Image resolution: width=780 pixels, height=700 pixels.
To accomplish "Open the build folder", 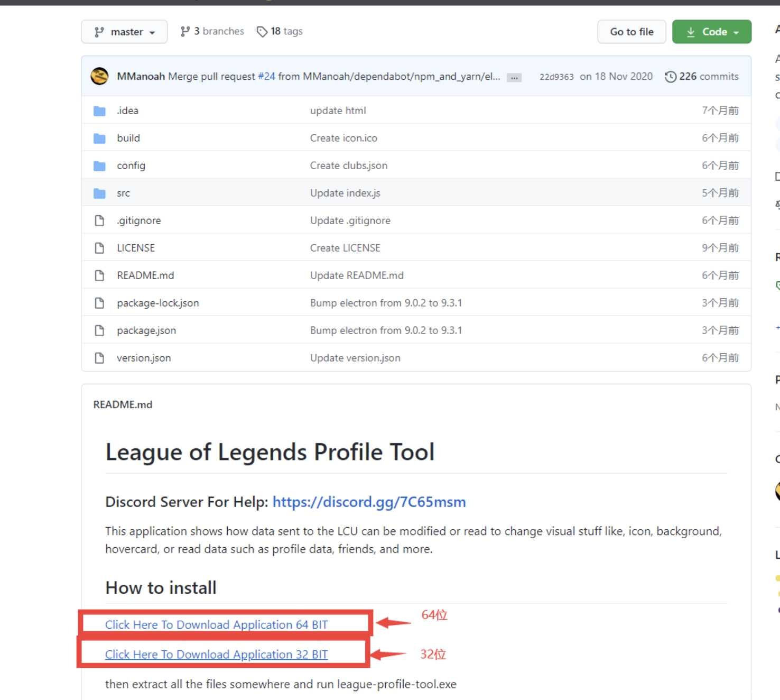I will coord(128,138).
